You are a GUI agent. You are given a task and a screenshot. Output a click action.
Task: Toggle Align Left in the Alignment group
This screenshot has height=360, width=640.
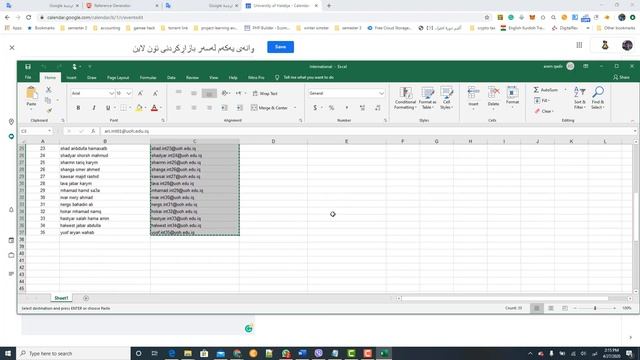tap(178, 108)
